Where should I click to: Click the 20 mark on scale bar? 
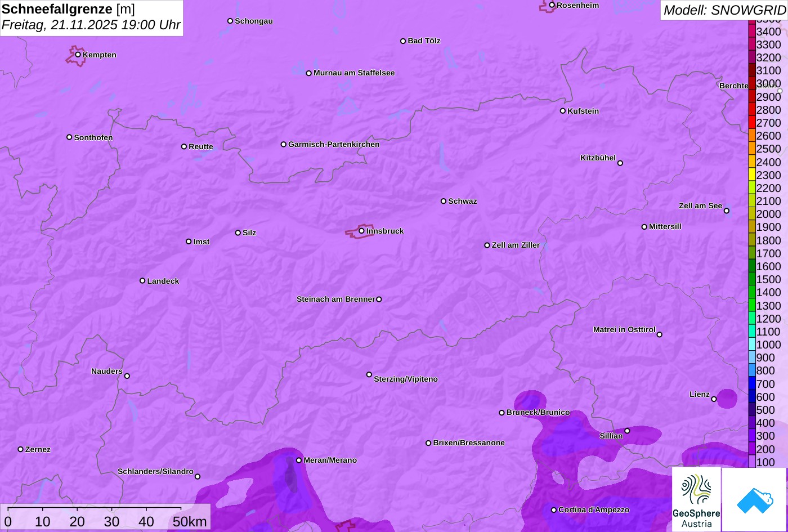(x=77, y=522)
